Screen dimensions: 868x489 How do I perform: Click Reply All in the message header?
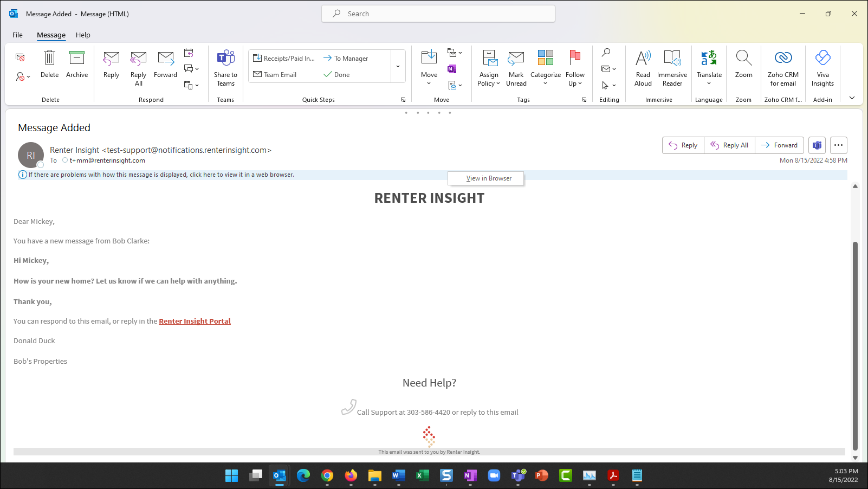[x=729, y=145]
